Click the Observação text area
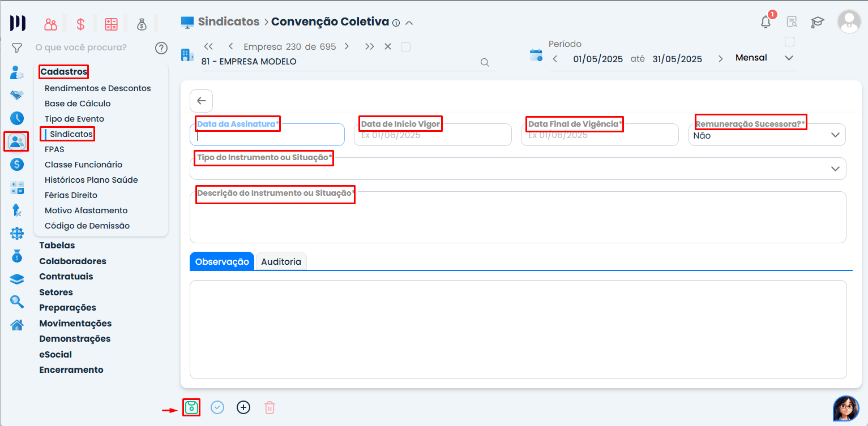 pyautogui.click(x=518, y=329)
